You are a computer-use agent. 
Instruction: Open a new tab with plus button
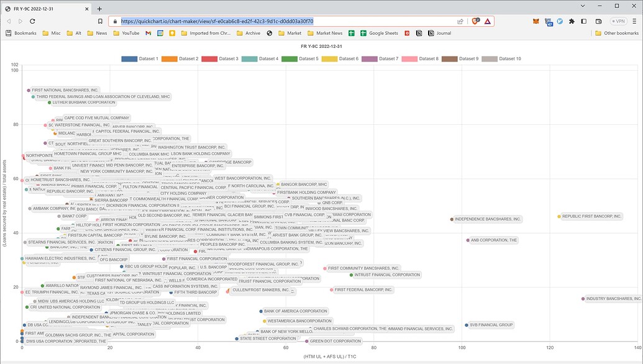tap(99, 8)
